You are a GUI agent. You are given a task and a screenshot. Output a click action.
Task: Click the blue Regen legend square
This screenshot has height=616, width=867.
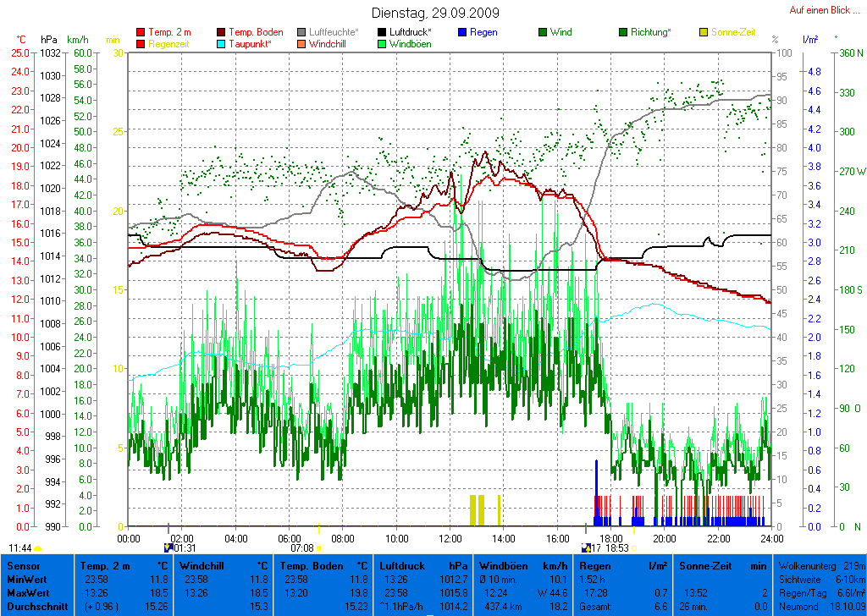462,32
